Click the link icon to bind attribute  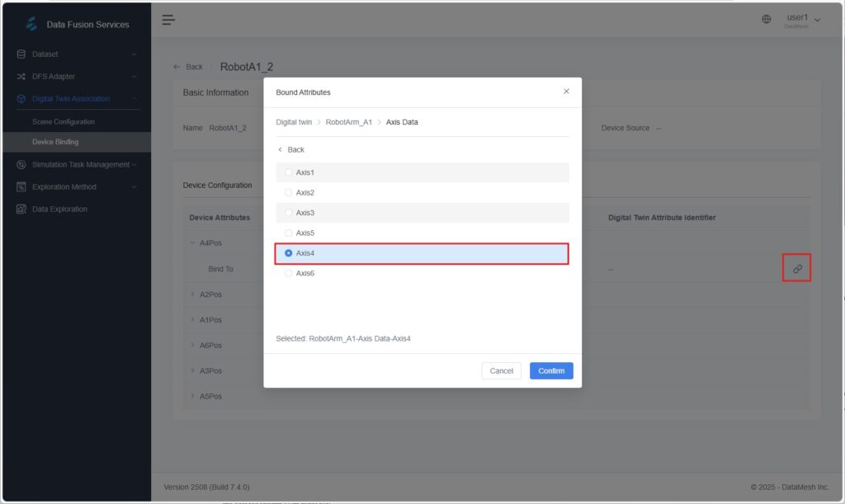797,269
